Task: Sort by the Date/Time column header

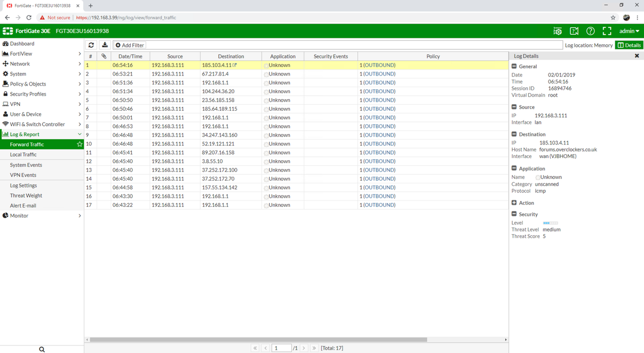Action: tap(130, 56)
